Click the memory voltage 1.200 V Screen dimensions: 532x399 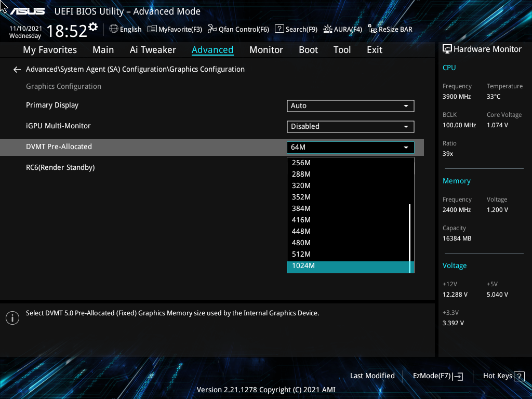pos(497,210)
